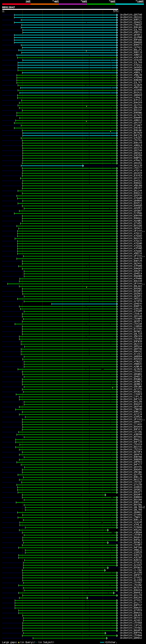Select the UniRef100_B9FFH1 label
Viewport: 146px width, 644px height.
(x=131, y=633)
